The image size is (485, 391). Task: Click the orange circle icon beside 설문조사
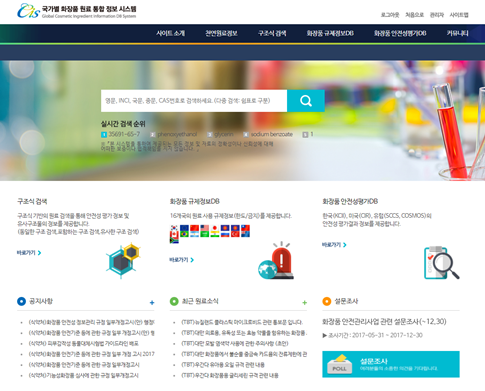click(327, 301)
